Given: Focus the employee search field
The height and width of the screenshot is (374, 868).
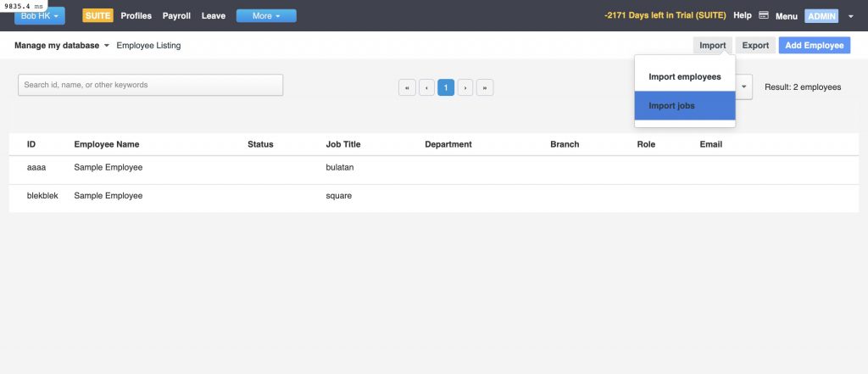Looking at the screenshot, I should pos(151,85).
